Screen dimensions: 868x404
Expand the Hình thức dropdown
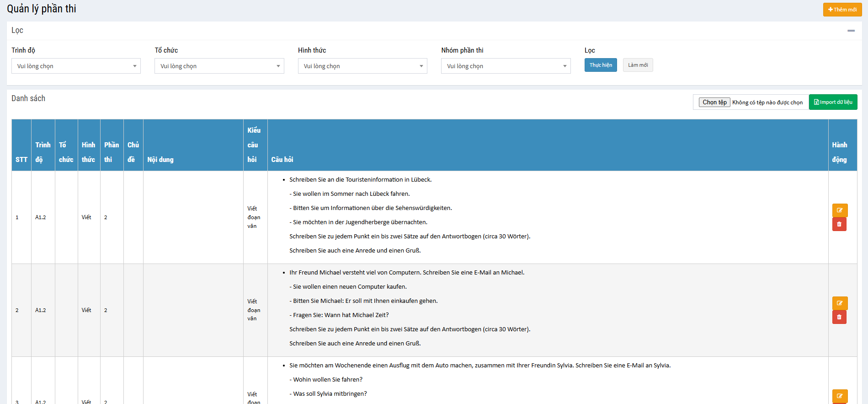coord(362,66)
